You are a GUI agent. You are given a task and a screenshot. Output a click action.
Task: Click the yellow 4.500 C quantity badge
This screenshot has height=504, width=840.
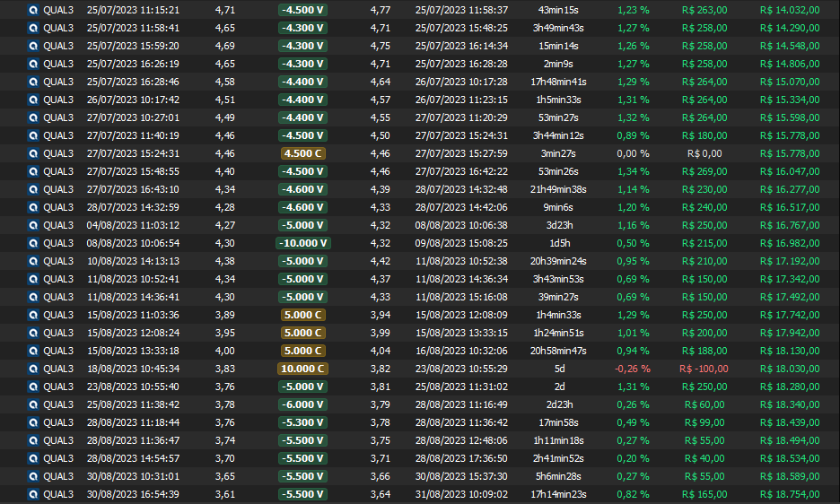pos(303,153)
